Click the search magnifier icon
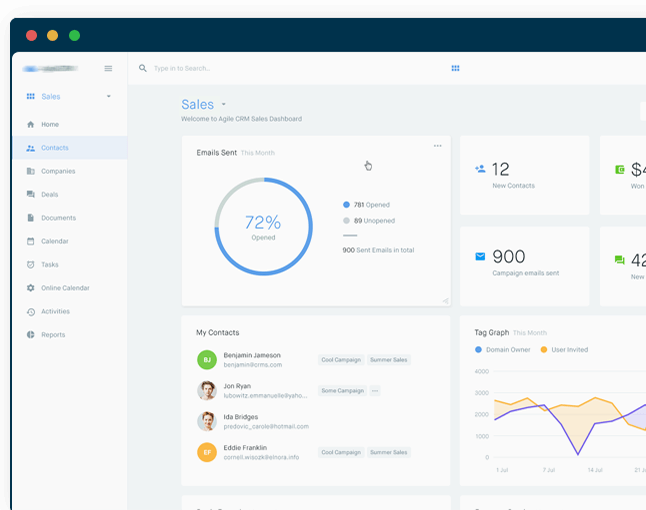Viewport: 646px width, 510px height. coord(143,69)
